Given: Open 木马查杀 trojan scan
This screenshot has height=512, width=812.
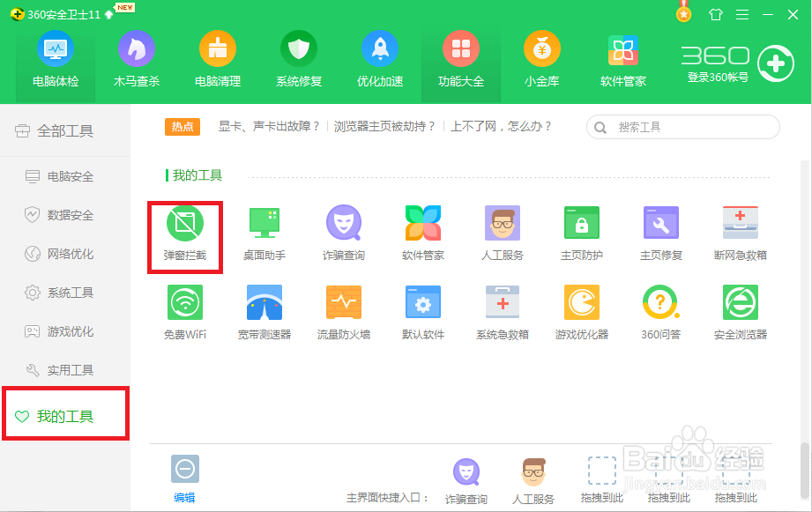Looking at the screenshot, I should tap(136, 60).
